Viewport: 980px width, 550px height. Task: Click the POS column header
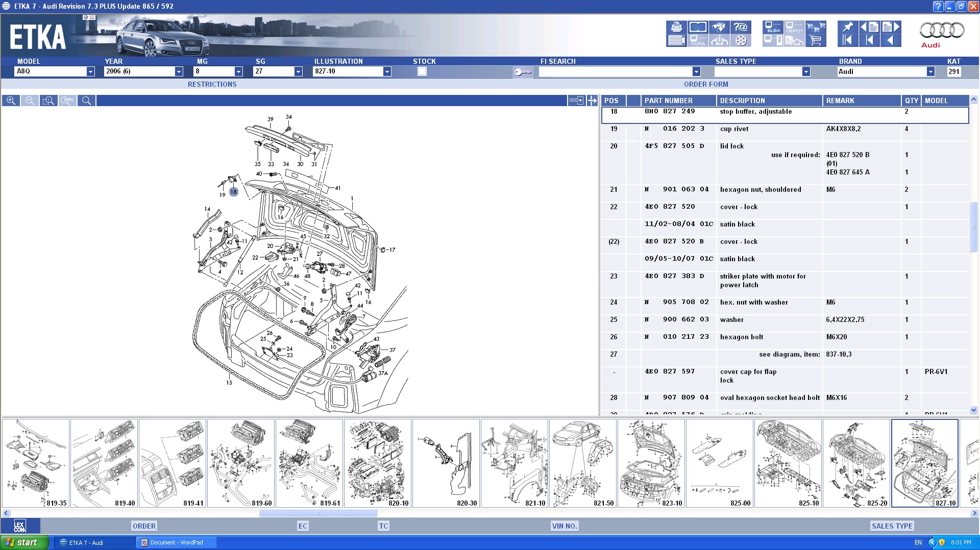[x=614, y=101]
